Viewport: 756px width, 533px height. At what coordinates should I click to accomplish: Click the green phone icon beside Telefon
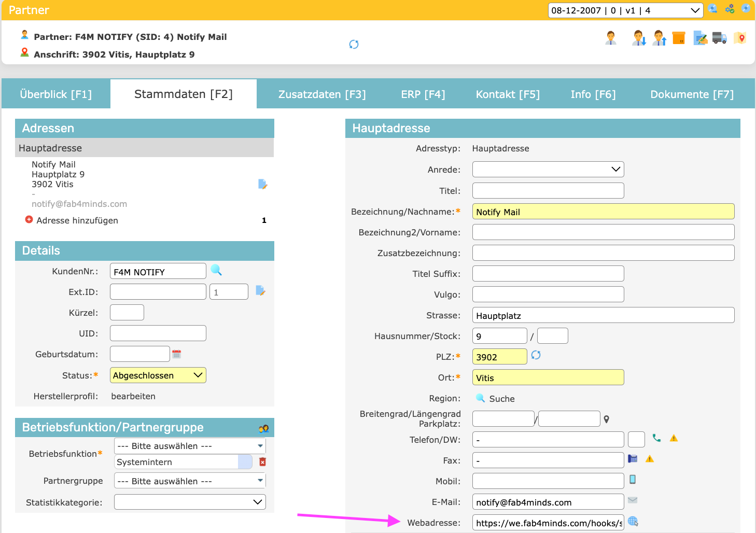656,438
